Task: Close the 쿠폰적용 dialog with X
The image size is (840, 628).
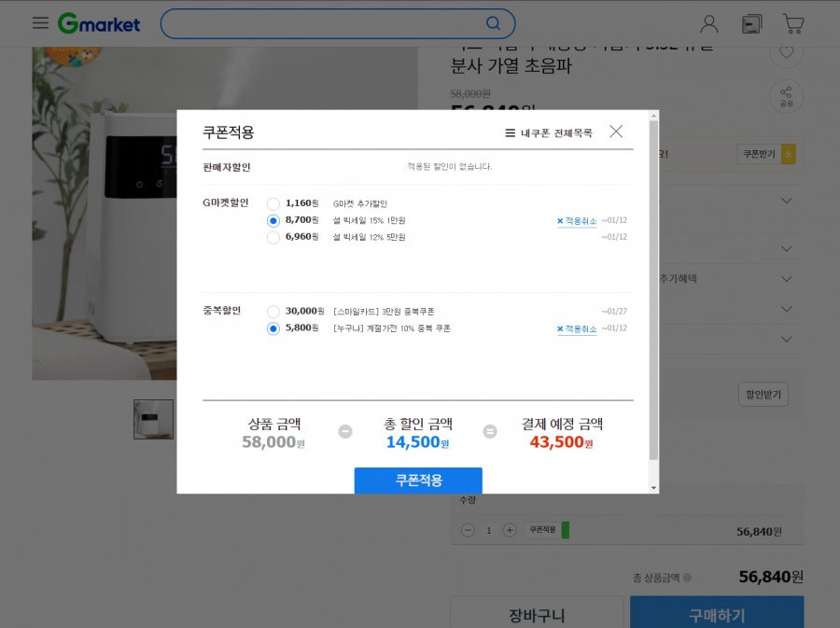Action: tap(616, 132)
